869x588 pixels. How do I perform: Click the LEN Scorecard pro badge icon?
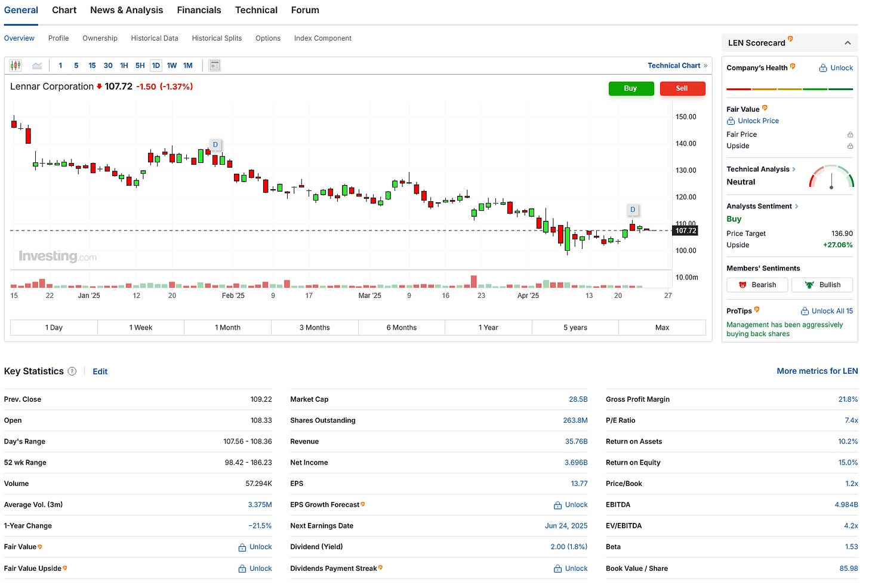(790, 39)
